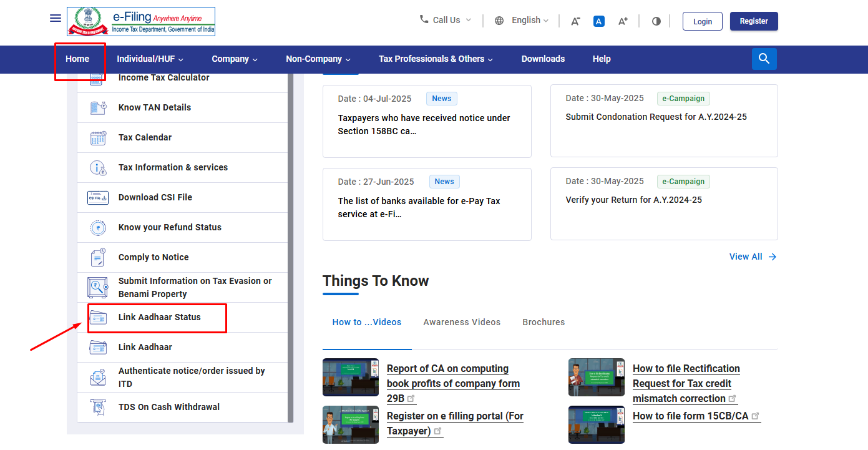
Task: Click the blue search icon
Action: pos(764,59)
